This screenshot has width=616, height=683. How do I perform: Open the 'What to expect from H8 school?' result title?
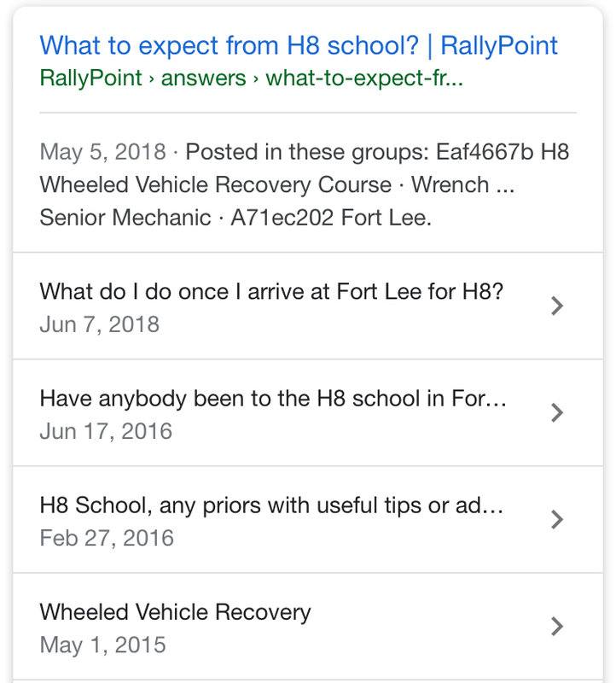299,45
